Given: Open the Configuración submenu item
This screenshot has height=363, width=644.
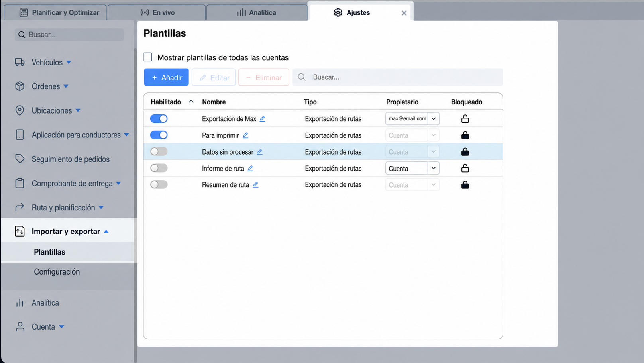Looking at the screenshot, I should point(57,272).
